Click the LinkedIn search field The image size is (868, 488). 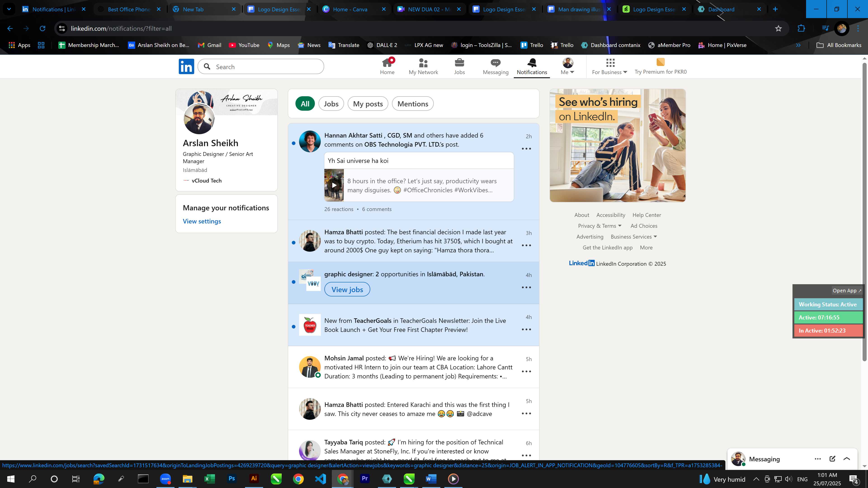click(261, 67)
